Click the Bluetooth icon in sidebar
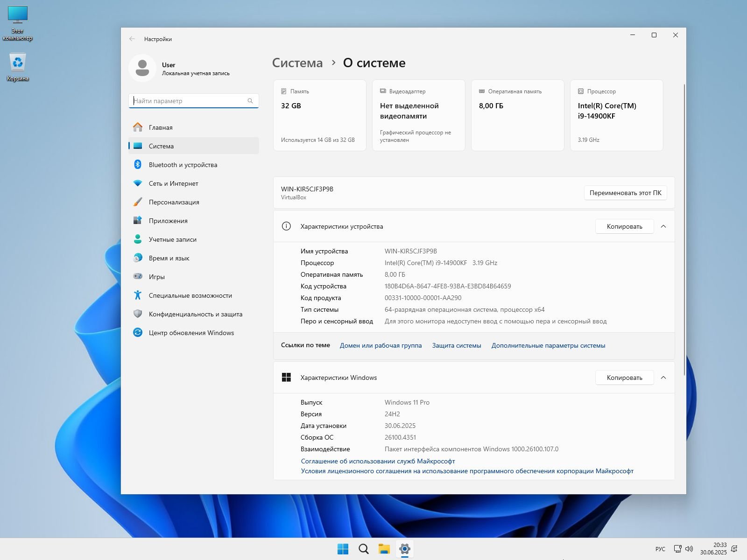The image size is (747, 560). [x=138, y=164]
